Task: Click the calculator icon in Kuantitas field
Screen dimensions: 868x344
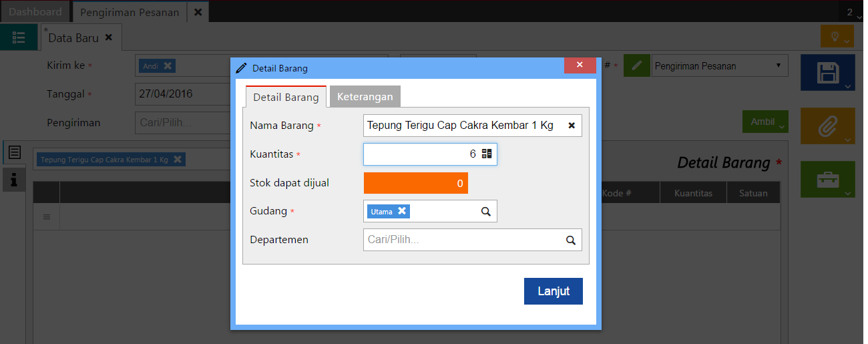Action: pos(487,154)
